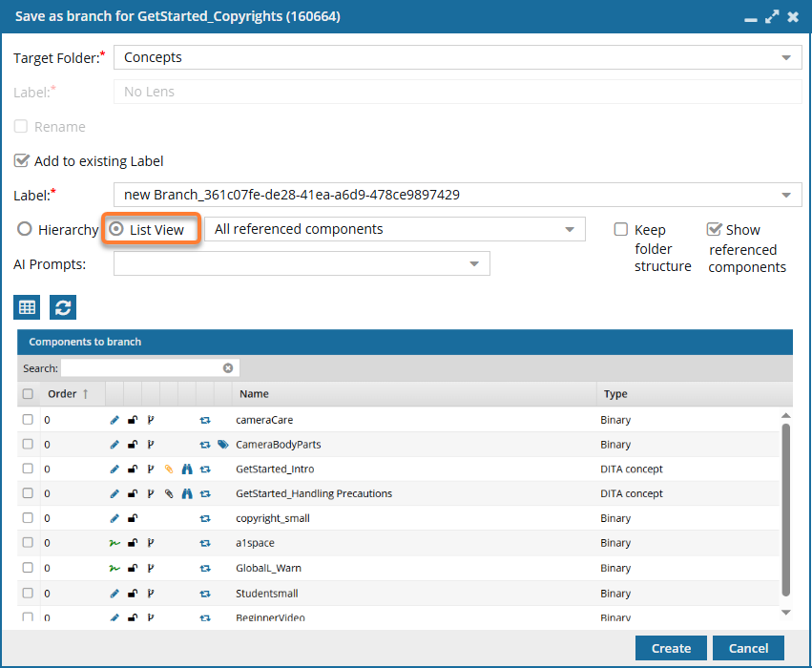The height and width of the screenshot is (668, 812).
Task: Click the Name column header
Action: (414, 394)
